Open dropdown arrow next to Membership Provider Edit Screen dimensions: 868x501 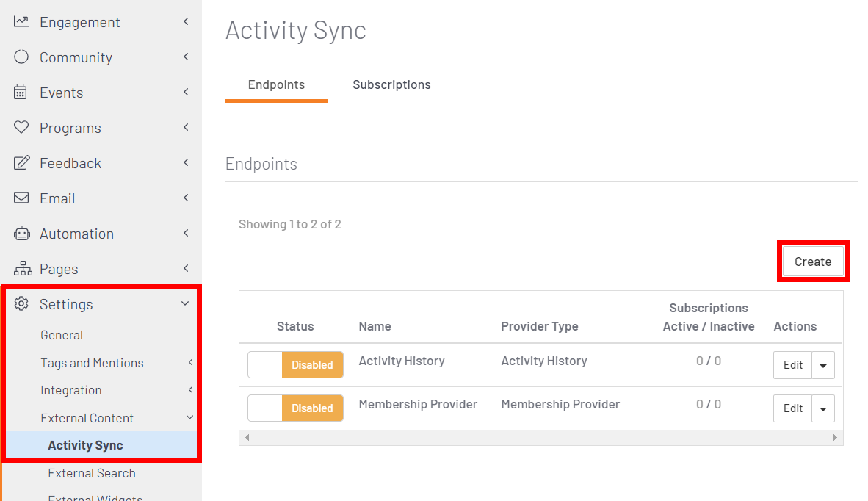(x=823, y=408)
